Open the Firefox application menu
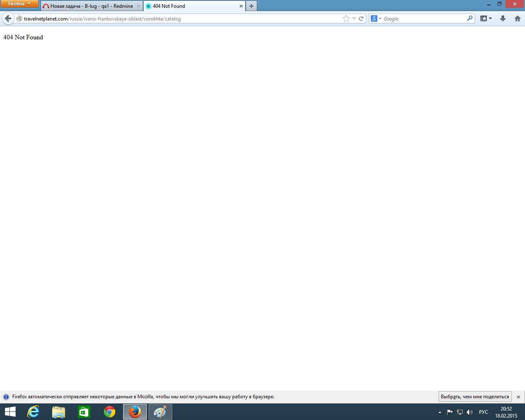 19,4
